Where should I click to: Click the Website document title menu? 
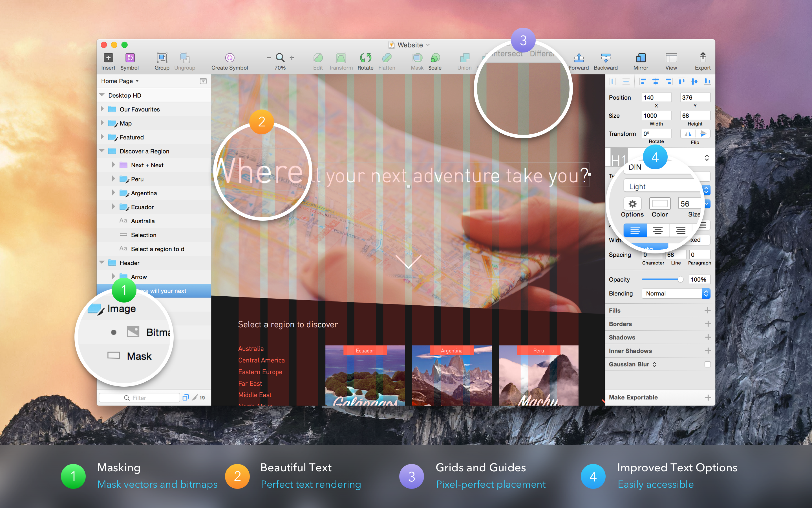(x=409, y=45)
